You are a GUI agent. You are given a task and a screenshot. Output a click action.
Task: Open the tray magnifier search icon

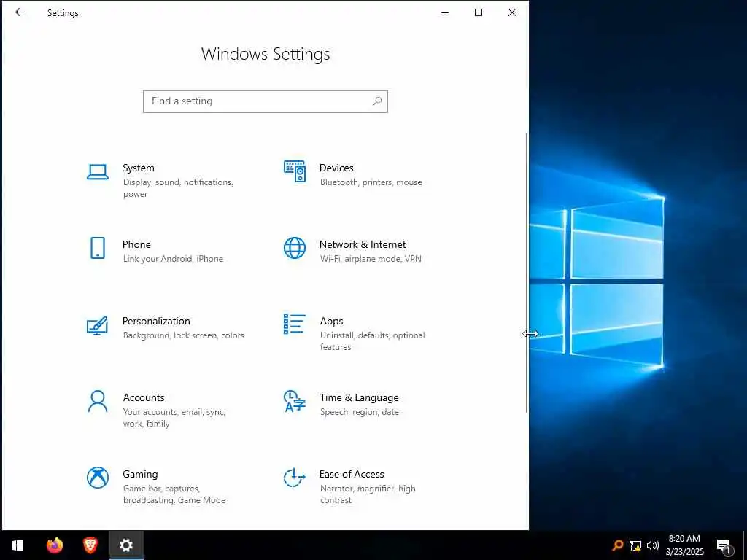click(x=617, y=545)
